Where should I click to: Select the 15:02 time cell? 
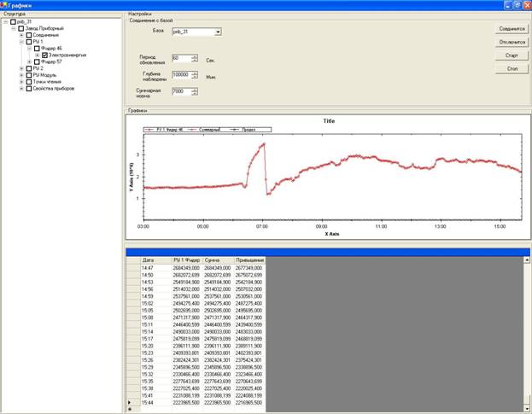156,304
